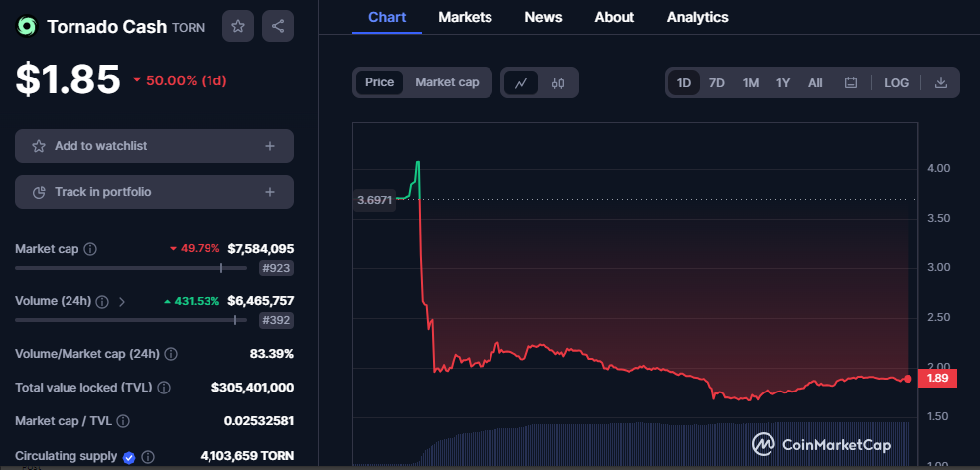Show Market cap / TVL info icon
The height and width of the screenshot is (470, 980).
tap(124, 421)
